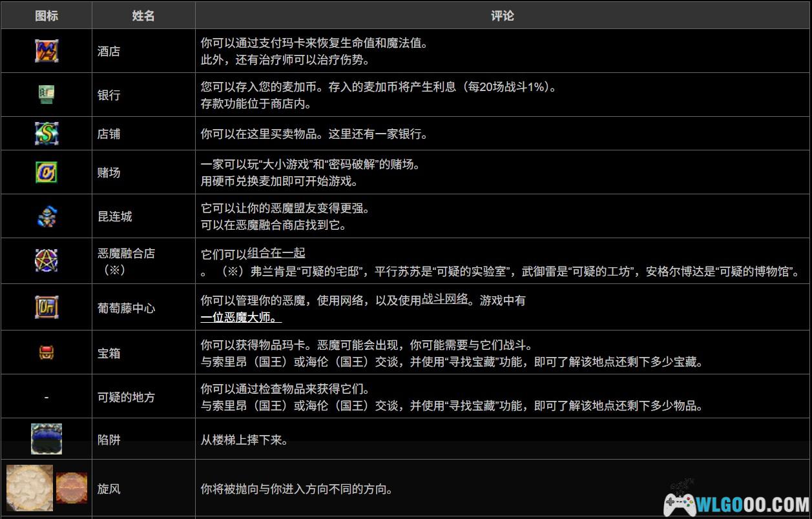Open the trap (陷阱) pit image
The width and height of the screenshot is (812, 519).
[x=47, y=439]
